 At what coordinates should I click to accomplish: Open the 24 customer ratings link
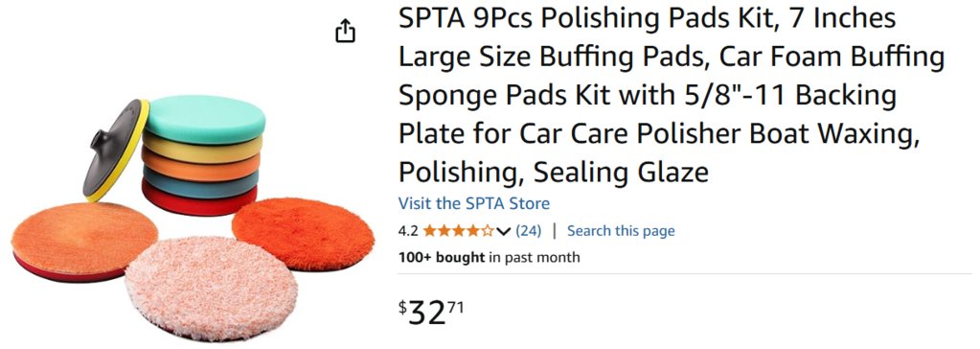[528, 231]
